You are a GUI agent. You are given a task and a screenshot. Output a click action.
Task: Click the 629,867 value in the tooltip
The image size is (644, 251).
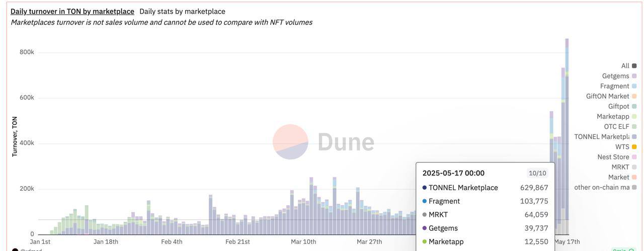click(534, 188)
